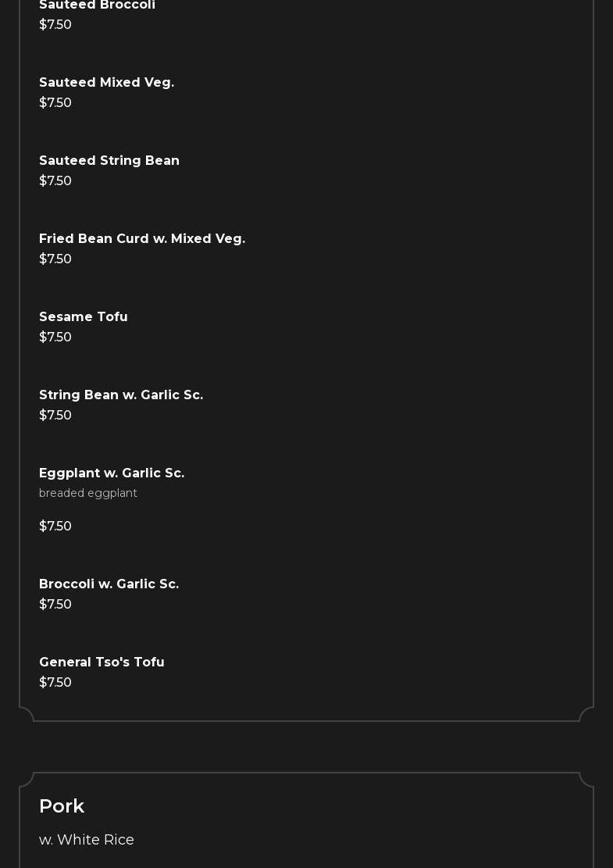Click the Sauteed Broccoli menu item
Screen dimensions: 613x868
97,5
